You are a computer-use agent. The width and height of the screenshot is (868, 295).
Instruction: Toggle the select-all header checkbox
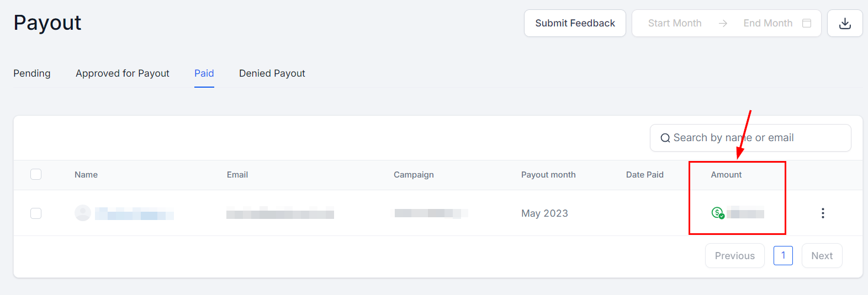pos(36,175)
